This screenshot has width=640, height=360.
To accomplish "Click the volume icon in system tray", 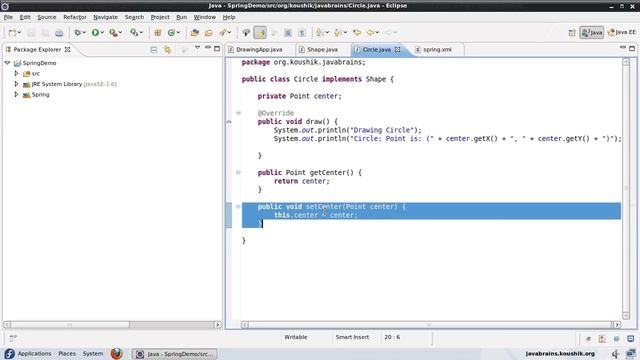I will (616, 353).
